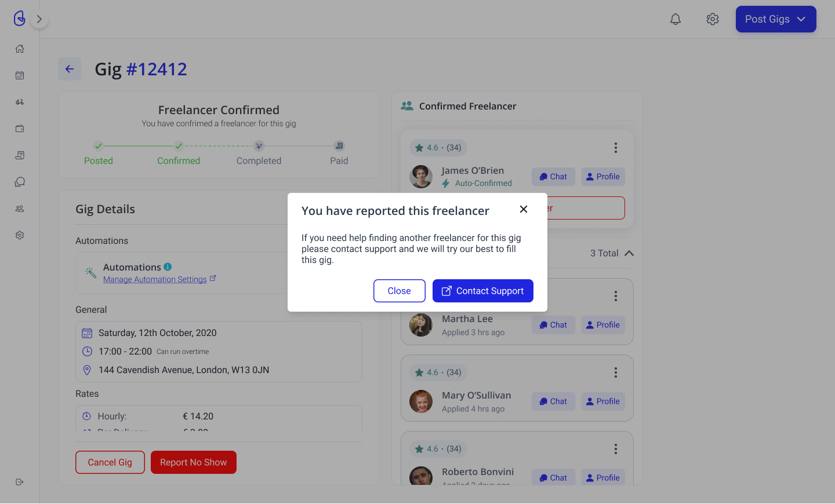Screen dimensions: 835x504
Task: View James O'Brien's profile
Action: (x=603, y=177)
